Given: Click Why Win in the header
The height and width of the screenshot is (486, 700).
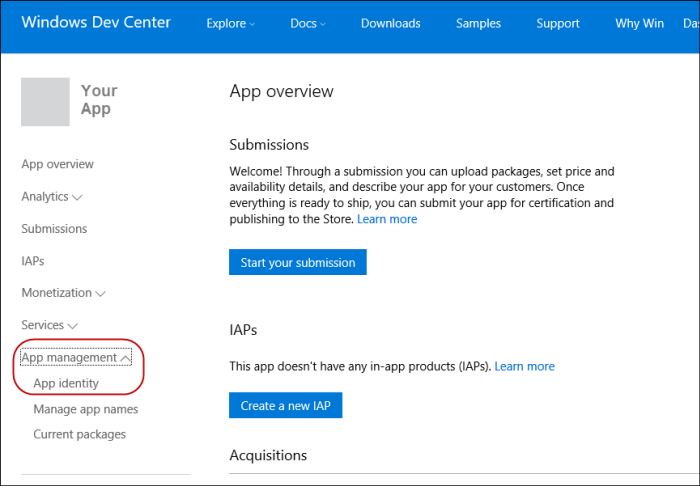Looking at the screenshot, I should point(640,24).
